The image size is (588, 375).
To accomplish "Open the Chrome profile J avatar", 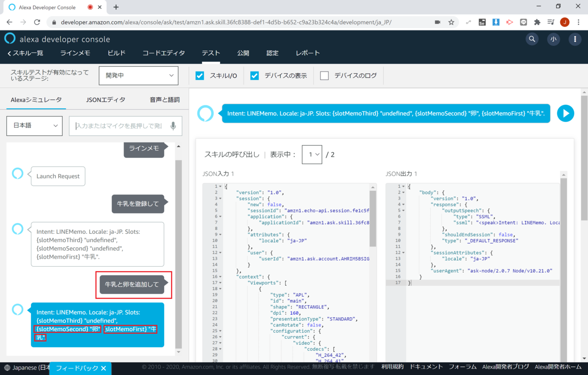I will (565, 22).
